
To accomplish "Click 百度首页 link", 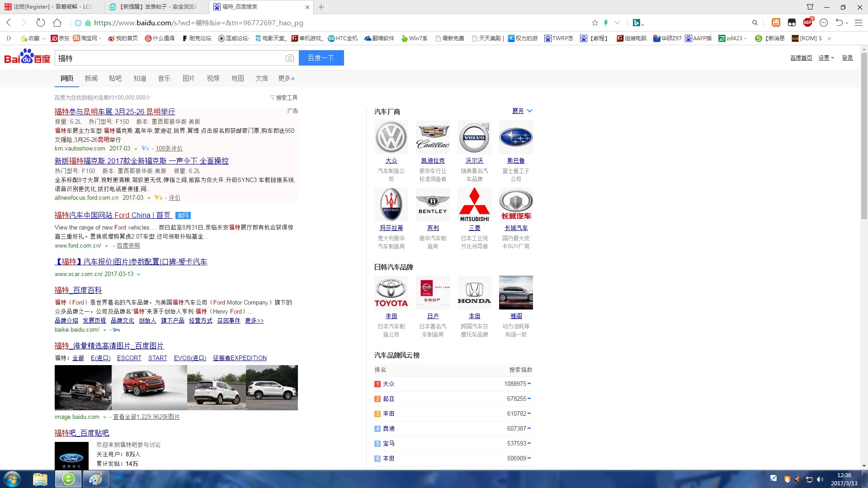I will tap(801, 58).
